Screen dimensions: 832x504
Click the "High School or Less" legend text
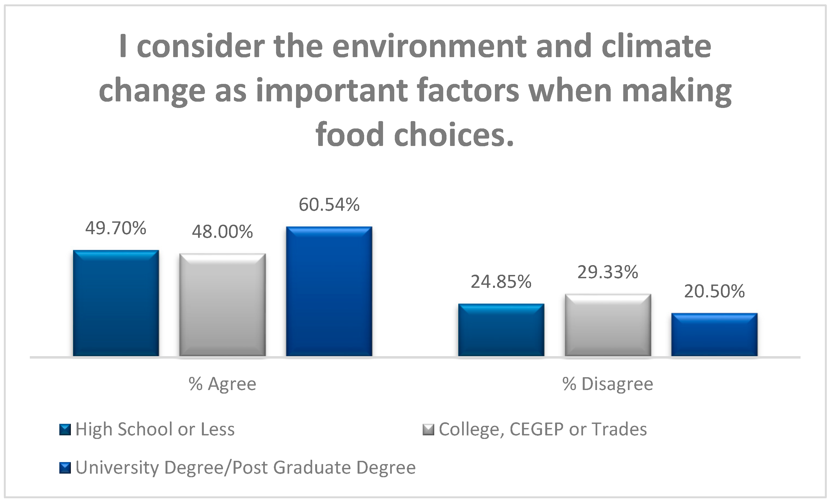(x=155, y=429)
